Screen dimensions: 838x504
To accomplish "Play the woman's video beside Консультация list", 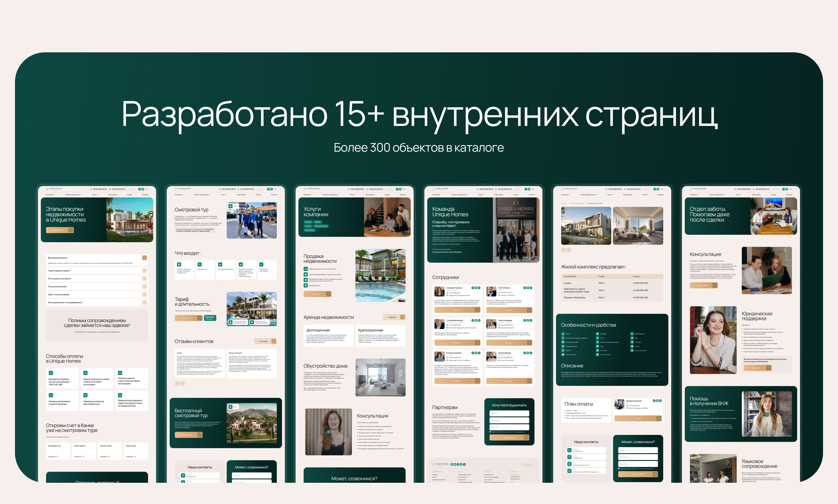I will [328, 432].
